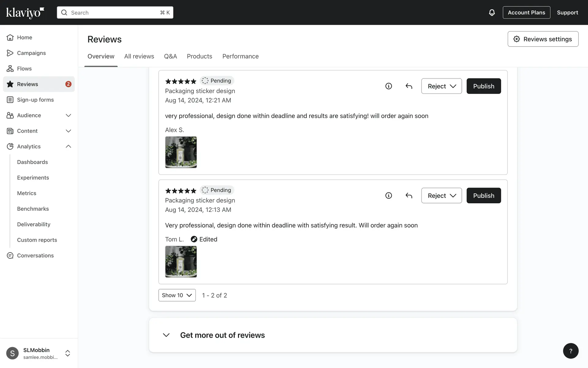The image size is (588, 368).
Task: Open Conversations in the sidebar
Action: (x=35, y=255)
